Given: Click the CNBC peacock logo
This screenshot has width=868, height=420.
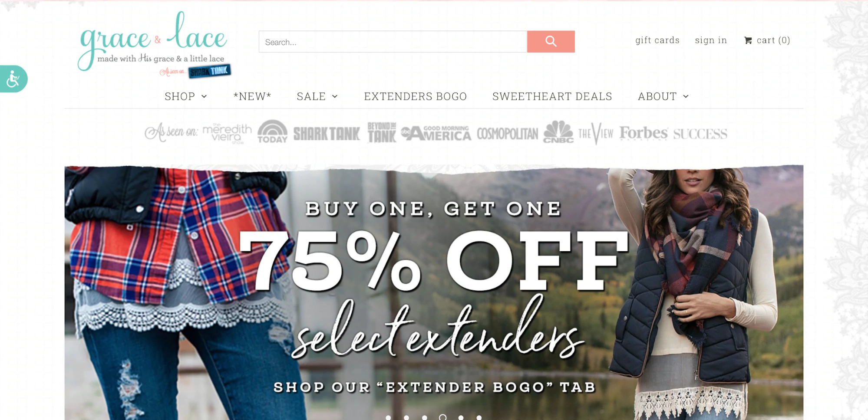Looking at the screenshot, I should point(558,131).
